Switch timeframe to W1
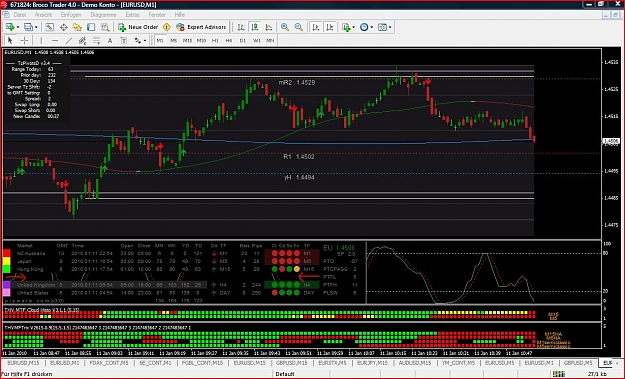 (x=257, y=40)
